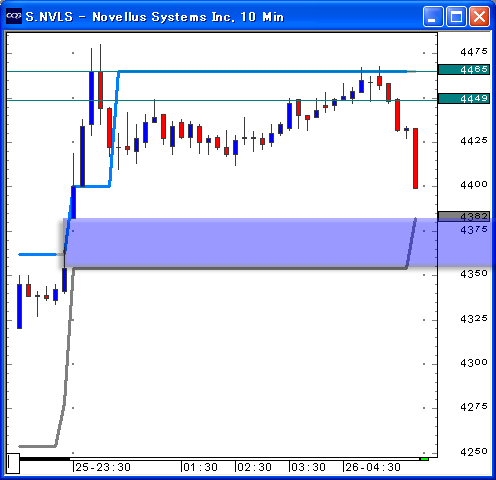Click the 4350 price axis label
Viewport: 496px width, 480px height.
[474, 274]
